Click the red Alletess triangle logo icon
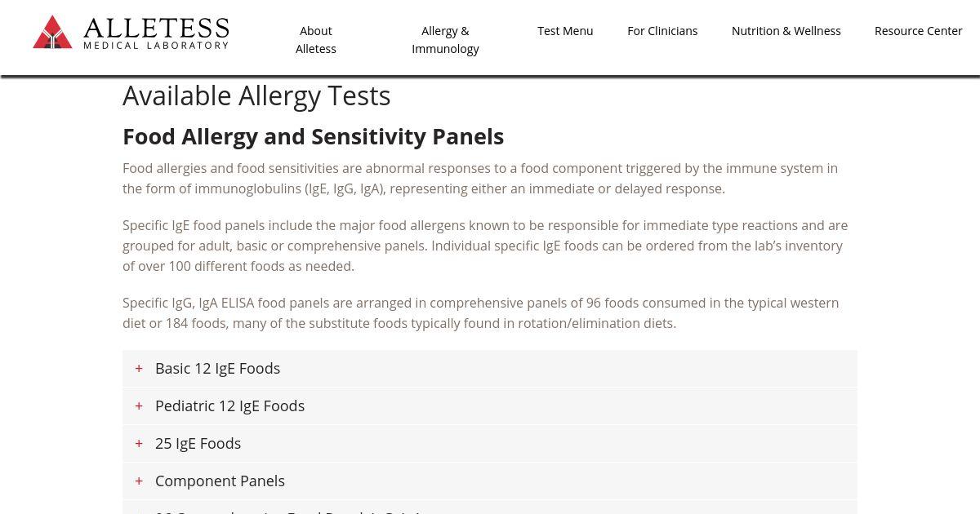980x514 pixels. 52,33
